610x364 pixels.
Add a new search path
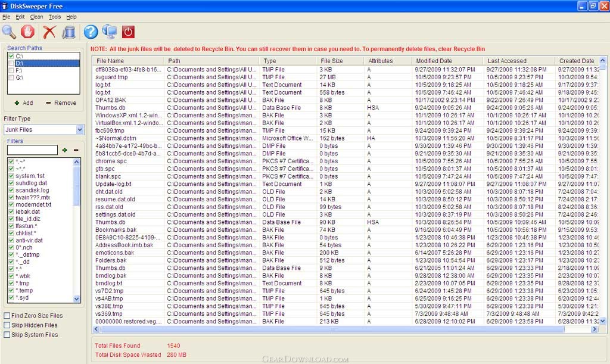click(x=24, y=103)
